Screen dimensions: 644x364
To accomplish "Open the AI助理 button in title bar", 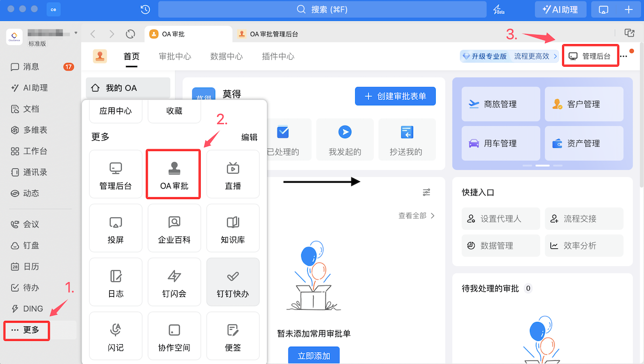I will click(560, 10).
